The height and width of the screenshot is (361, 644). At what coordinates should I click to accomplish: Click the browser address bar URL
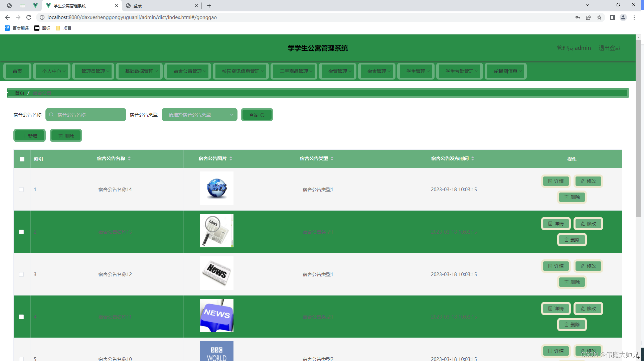tap(132, 17)
